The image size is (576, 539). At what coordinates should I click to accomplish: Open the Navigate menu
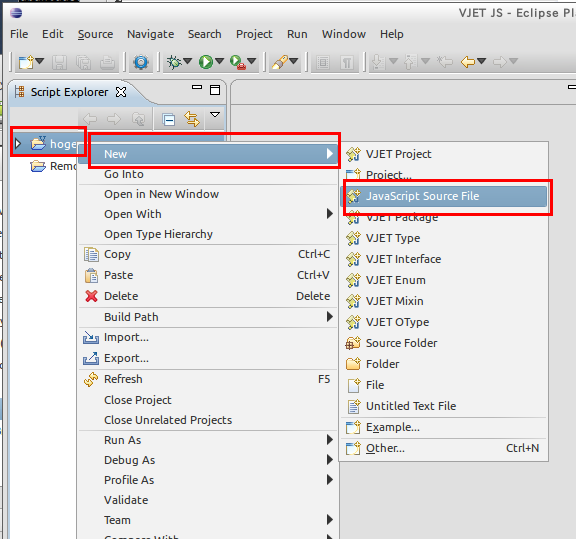[151, 34]
